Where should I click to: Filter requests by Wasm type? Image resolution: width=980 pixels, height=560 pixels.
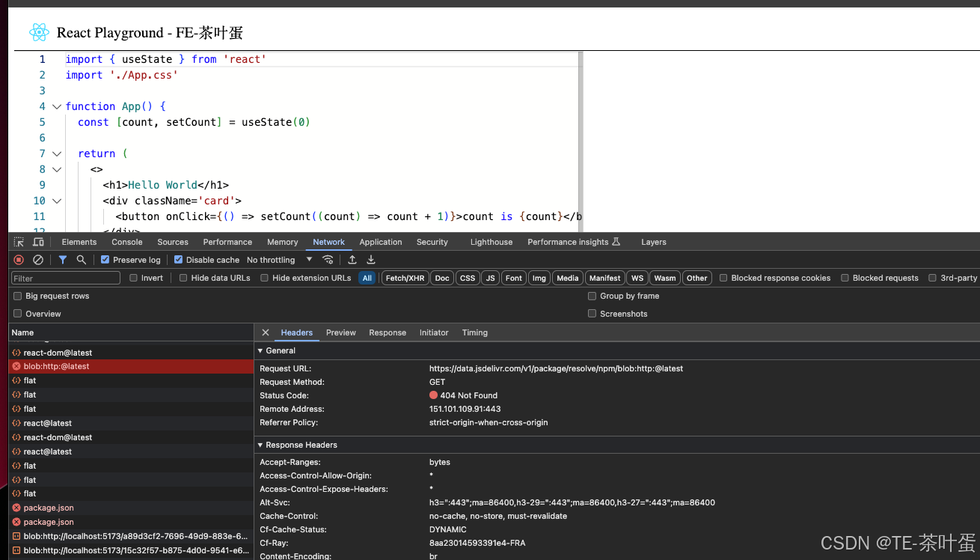click(665, 278)
